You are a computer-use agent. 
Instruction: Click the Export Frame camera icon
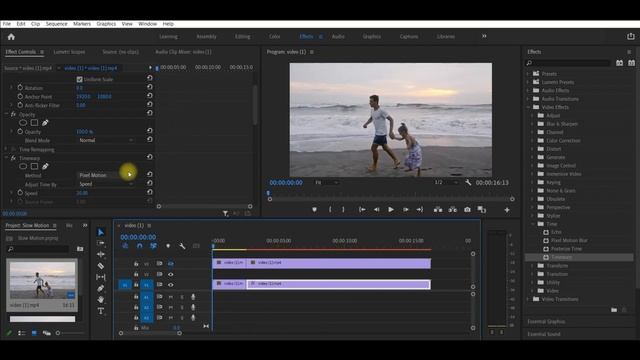click(x=467, y=209)
